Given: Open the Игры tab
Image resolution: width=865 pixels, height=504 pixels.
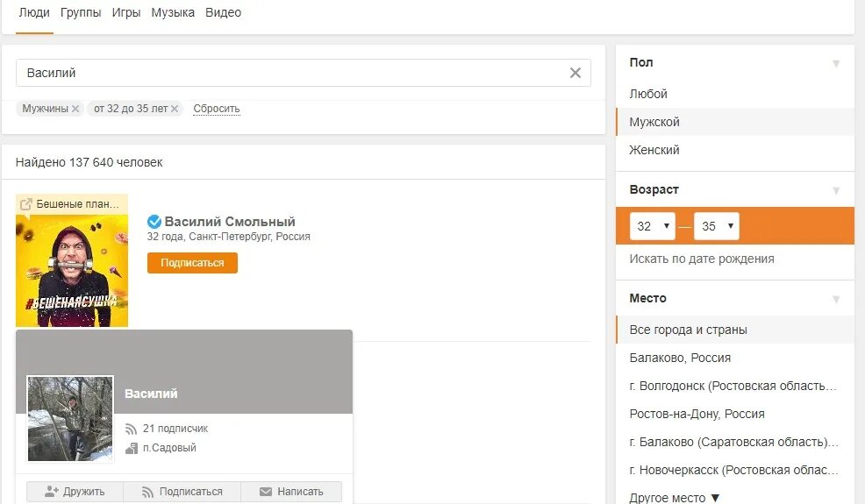Looking at the screenshot, I should pos(125,12).
